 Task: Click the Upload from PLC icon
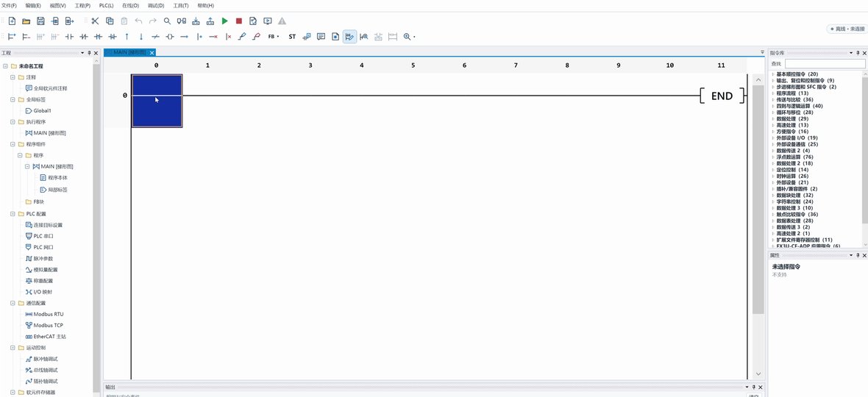coord(210,21)
